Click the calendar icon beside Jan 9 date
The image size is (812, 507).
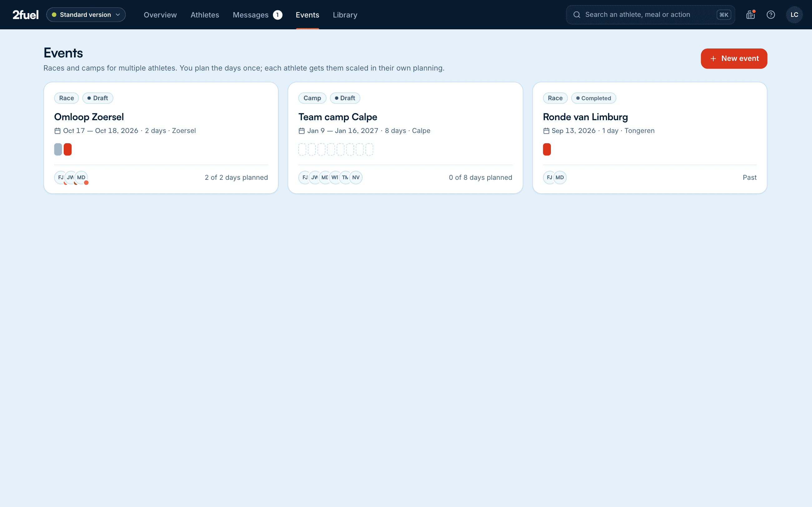[x=301, y=131]
